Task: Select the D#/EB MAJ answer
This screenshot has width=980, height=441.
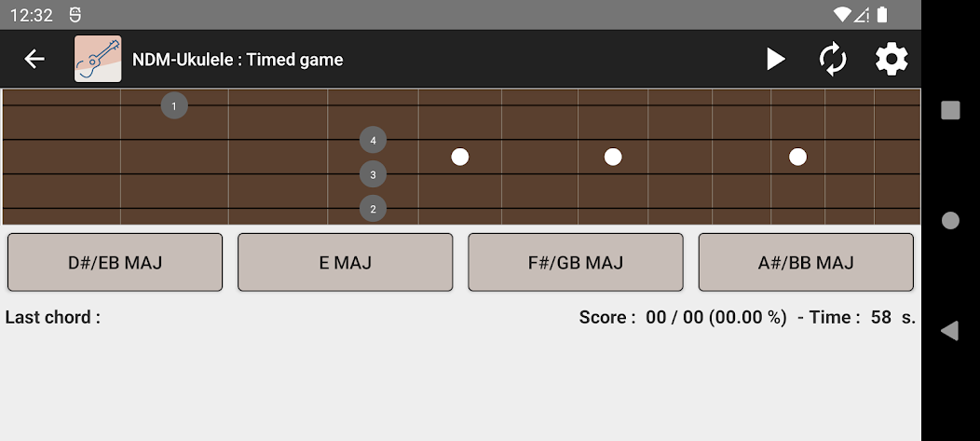Action: click(116, 263)
